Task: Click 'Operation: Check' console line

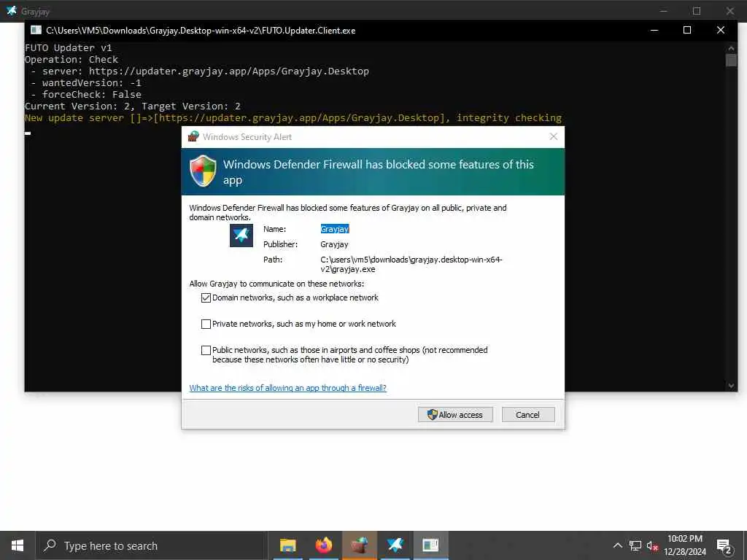Action: [71, 60]
